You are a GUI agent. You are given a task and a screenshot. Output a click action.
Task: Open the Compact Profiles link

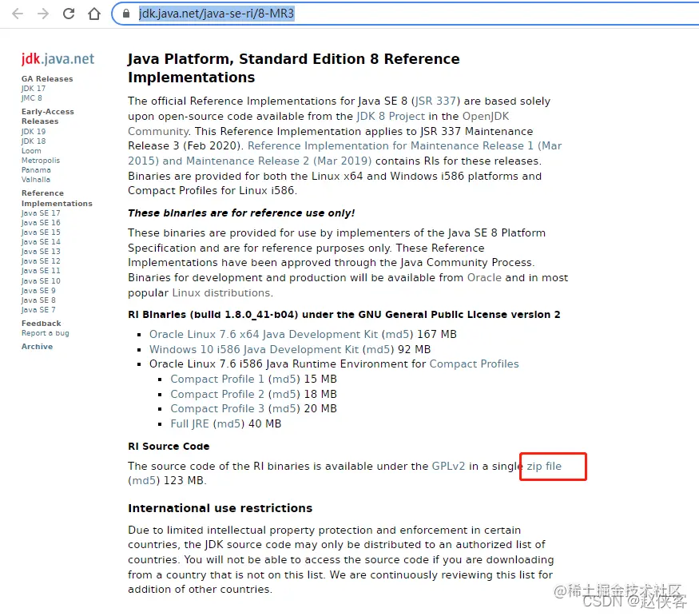[x=474, y=364]
